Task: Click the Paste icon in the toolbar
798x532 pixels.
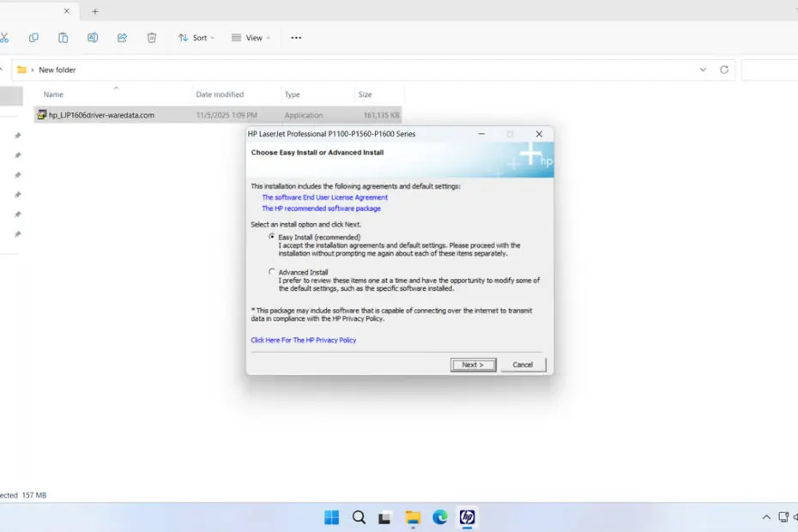Action: coord(63,38)
